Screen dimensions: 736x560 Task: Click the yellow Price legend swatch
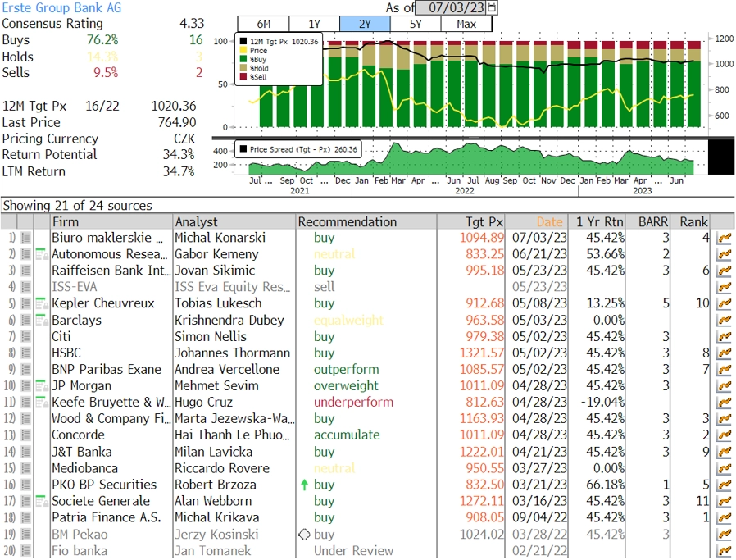[243, 50]
